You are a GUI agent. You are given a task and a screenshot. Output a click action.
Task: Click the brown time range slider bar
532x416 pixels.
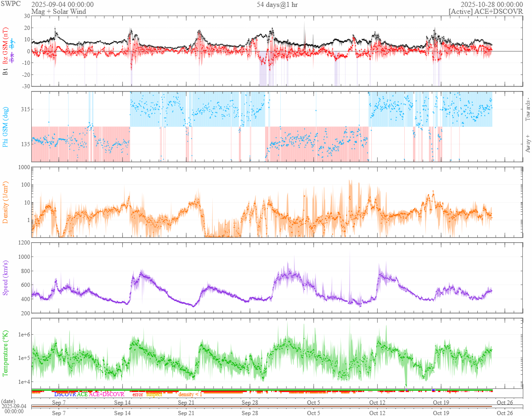261,406
